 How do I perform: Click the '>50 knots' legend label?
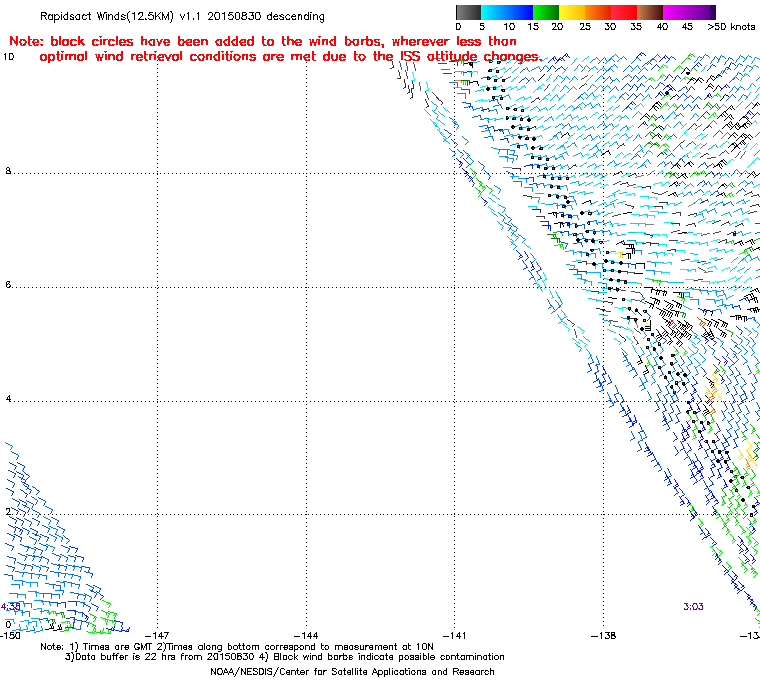coord(731,27)
